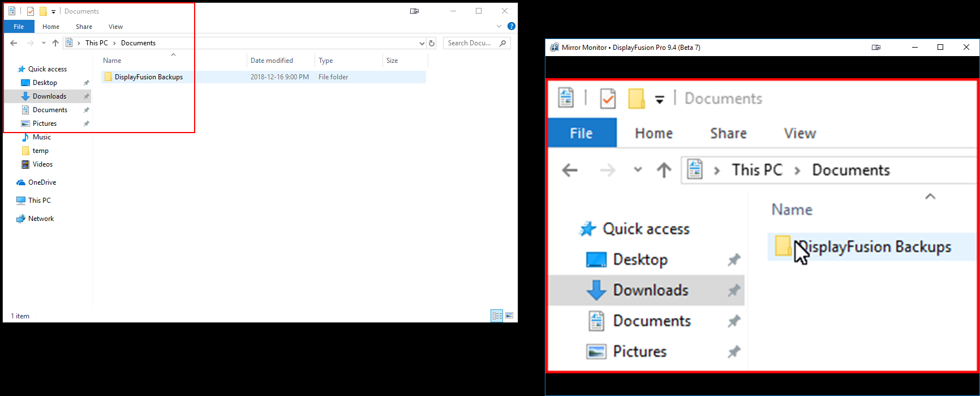Sort files by the Date modified column header

tap(272, 61)
